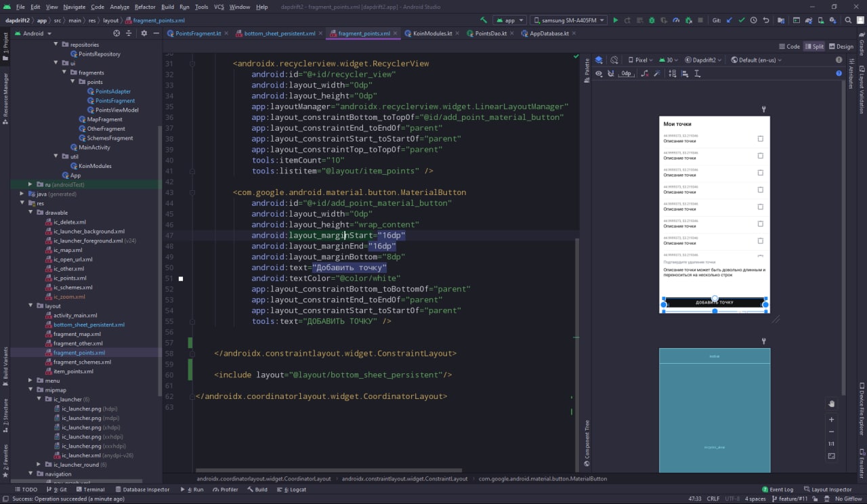The width and height of the screenshot is (867, 504).
Task: Collapse the drawable folder in project tree
Action: tap(30, 213)
